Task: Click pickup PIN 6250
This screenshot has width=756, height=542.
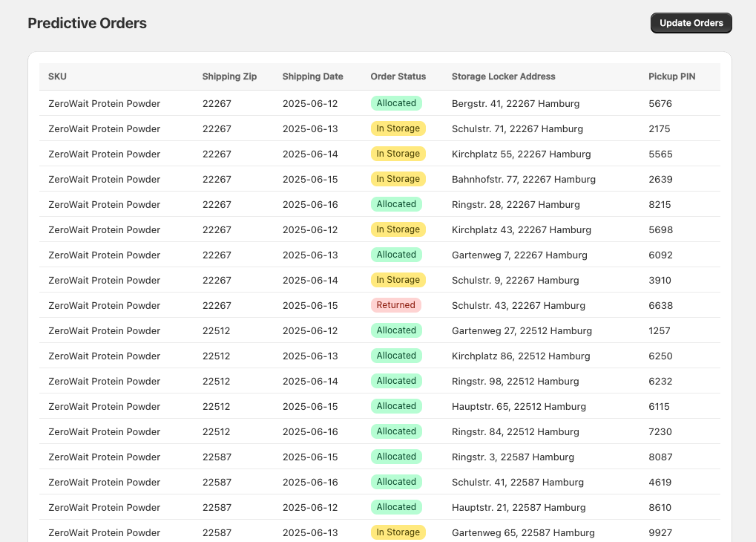Action: (x=660, y=356)
